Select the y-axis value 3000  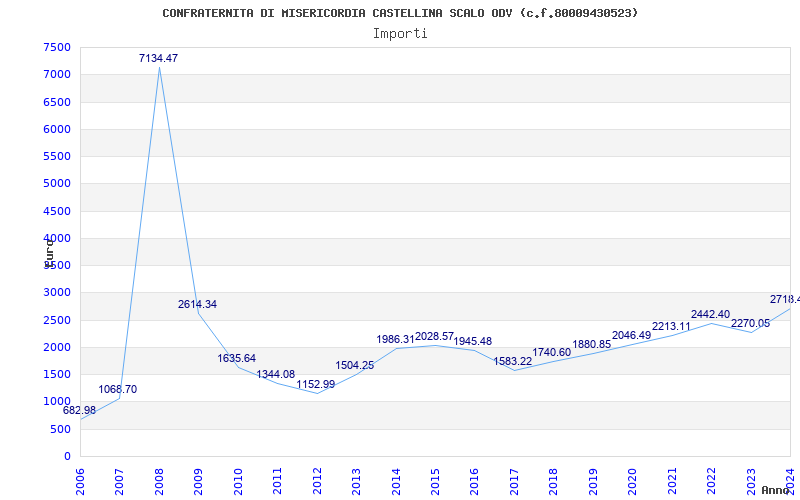pyautogui.click(x=57, y=293)
